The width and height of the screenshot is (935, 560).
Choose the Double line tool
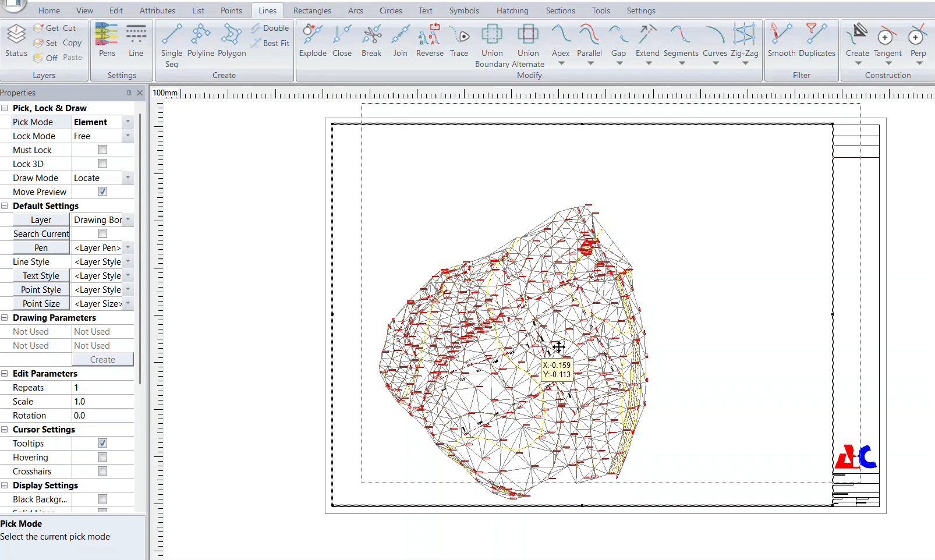[270, 28]
